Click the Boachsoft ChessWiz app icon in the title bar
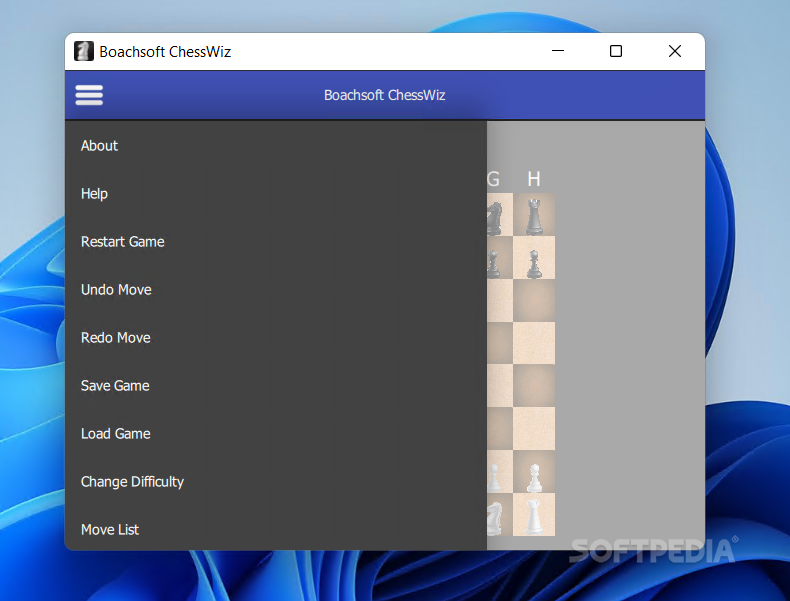The image size is (790, 601). pyautogui.click(x=84, y=51)
